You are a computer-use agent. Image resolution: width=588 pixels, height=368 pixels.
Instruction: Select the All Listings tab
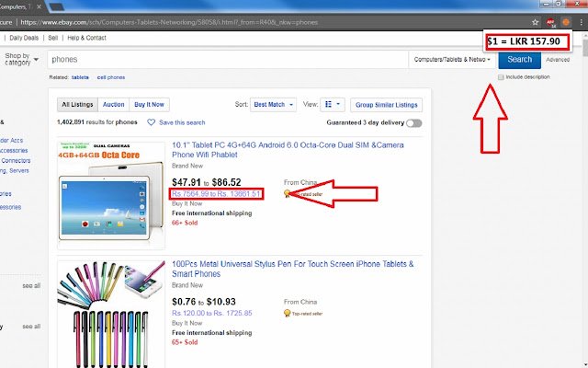tap(77, 105)
